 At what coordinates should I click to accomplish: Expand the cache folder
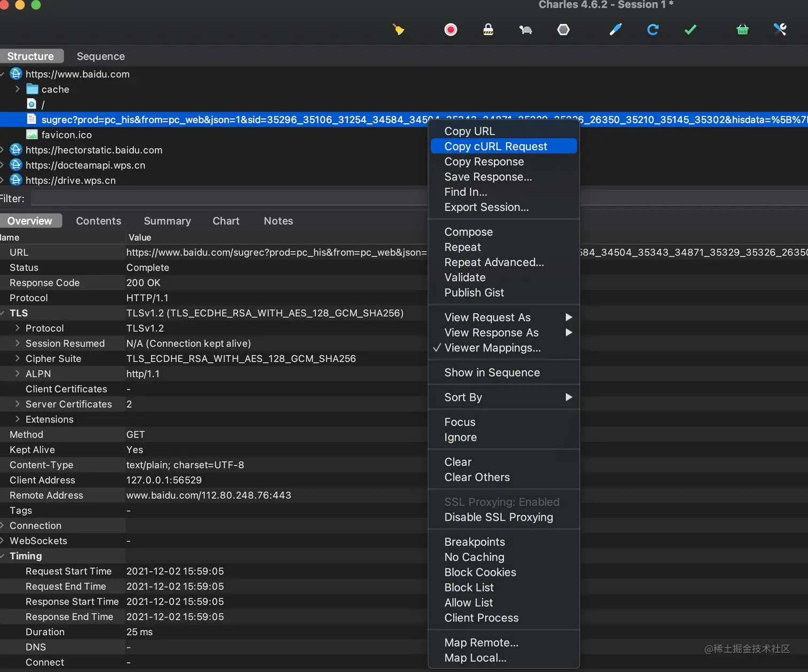coord(18,89)
